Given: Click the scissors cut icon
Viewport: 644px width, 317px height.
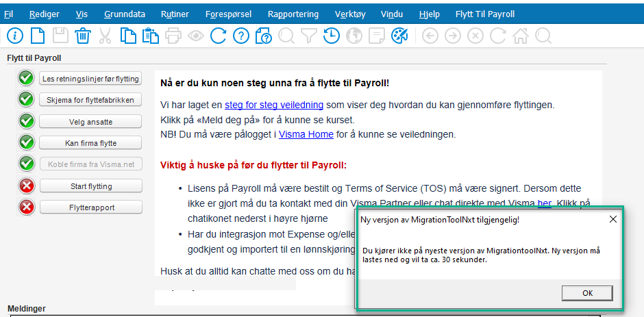Looking at the screenshot, I should pos(105,36).
